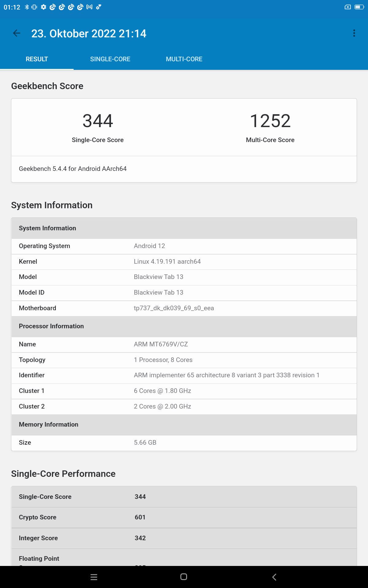Tap the Processor Information section header
This screenshot has width=368, height=588.
tap(184, 326)
